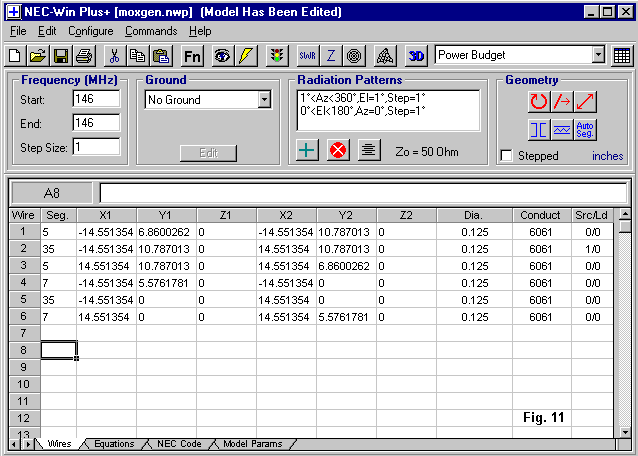Click the Save file toolbar icon
Image resolution: width=638 pixels, height=456 pixels.
point(61,56)
